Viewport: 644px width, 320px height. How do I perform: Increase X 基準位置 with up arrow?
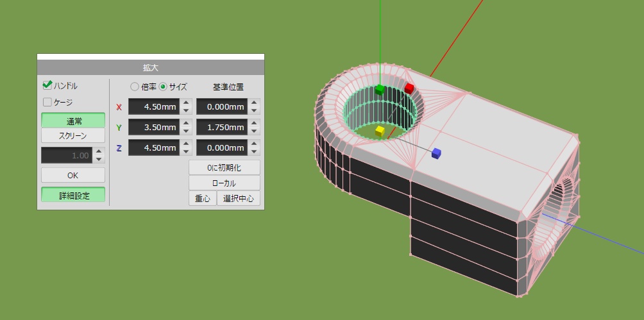(x=254, y=103)
